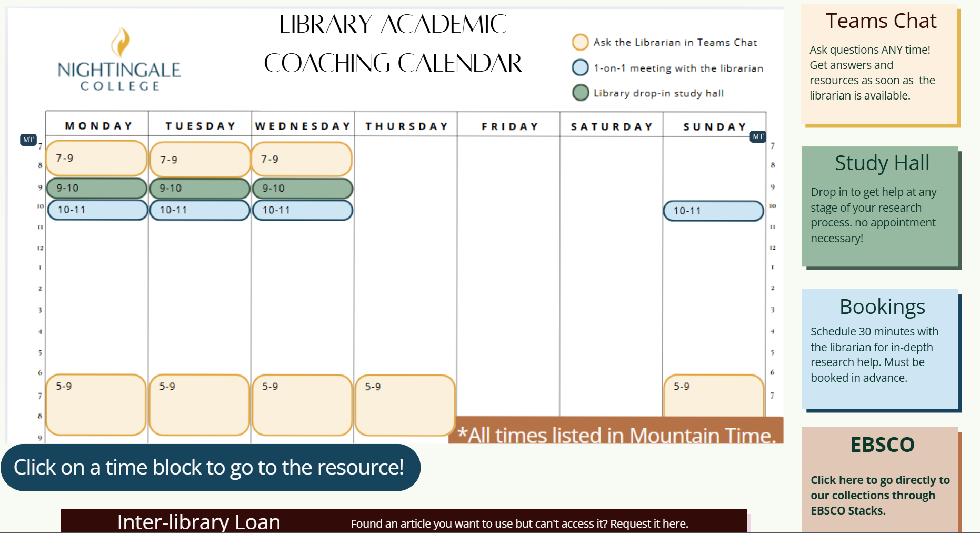This screenshot has width=980, height=533.
Task: Click the green study hall legend circle
Action: point(580,93)
